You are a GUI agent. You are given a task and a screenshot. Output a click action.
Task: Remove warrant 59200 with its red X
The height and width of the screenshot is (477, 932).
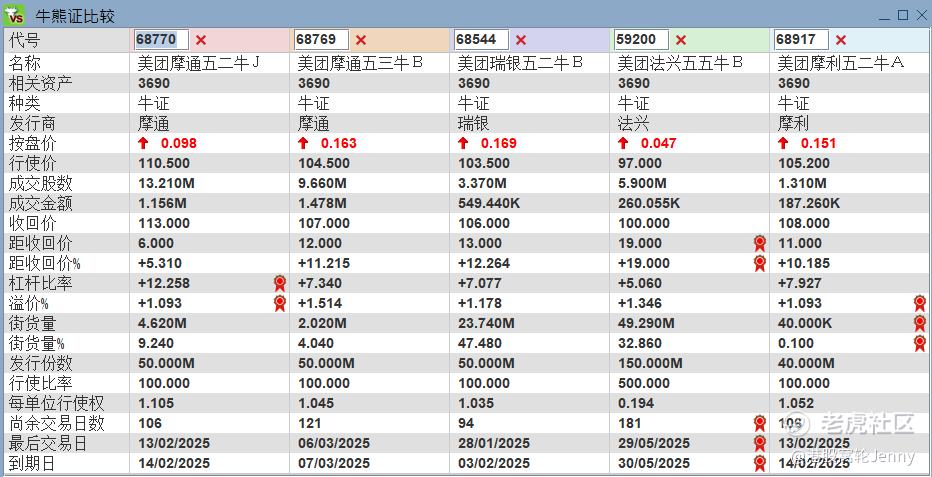tap(681, 40)
